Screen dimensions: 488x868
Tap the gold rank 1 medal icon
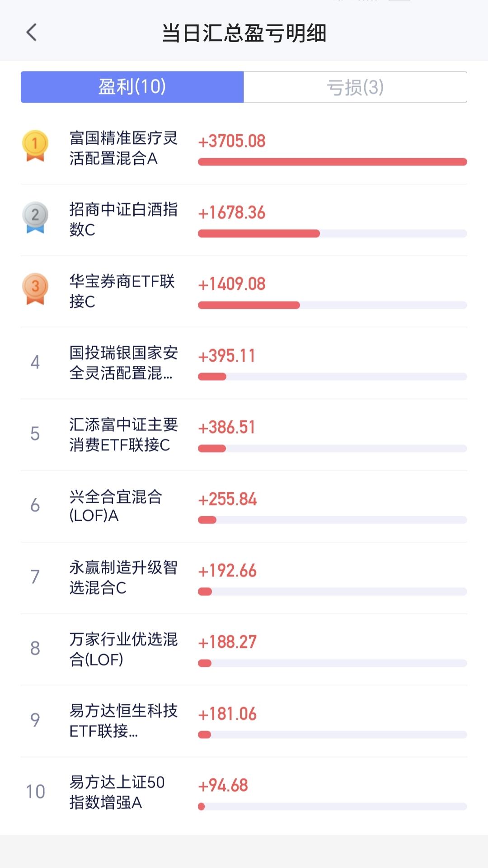tap(35, 146)
